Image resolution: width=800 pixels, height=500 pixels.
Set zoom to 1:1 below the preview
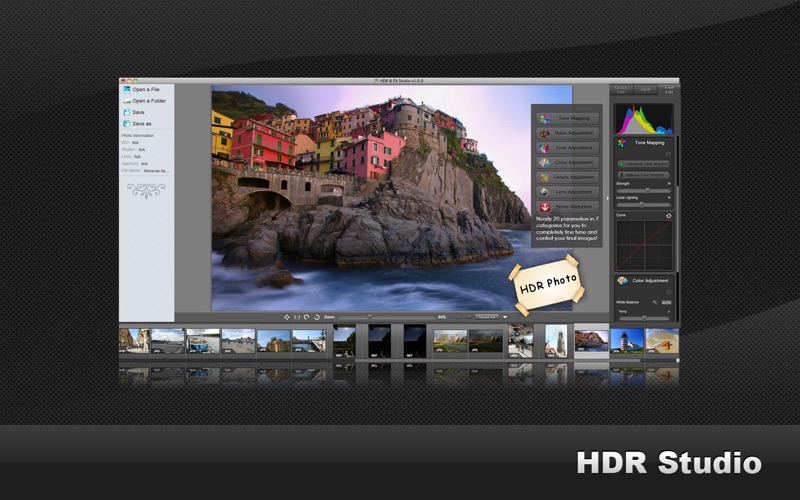[296, 317]
